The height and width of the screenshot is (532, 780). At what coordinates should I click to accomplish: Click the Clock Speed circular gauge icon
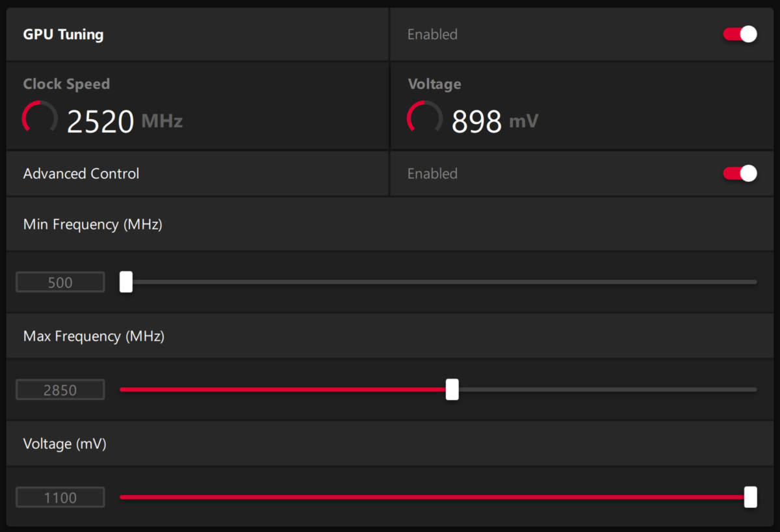40,119
